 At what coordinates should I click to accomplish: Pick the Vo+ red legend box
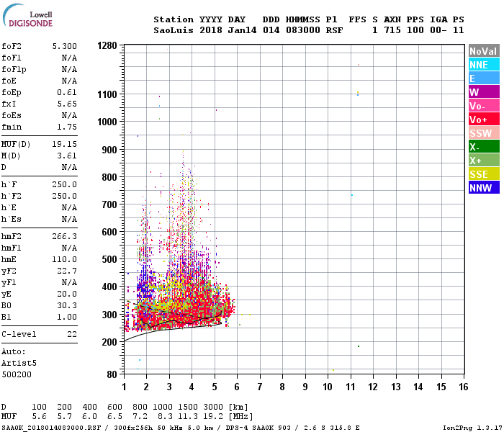[484, 120]
